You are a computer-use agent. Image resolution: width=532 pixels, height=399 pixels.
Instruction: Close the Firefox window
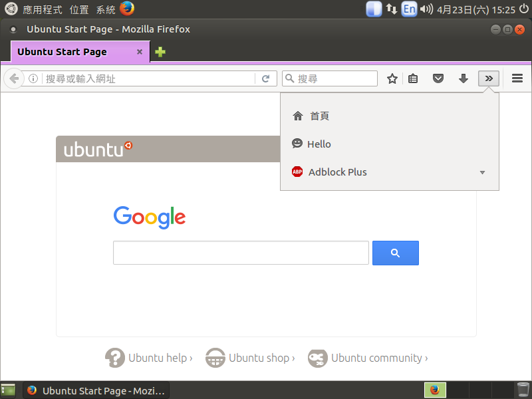(x=519, y=29)
